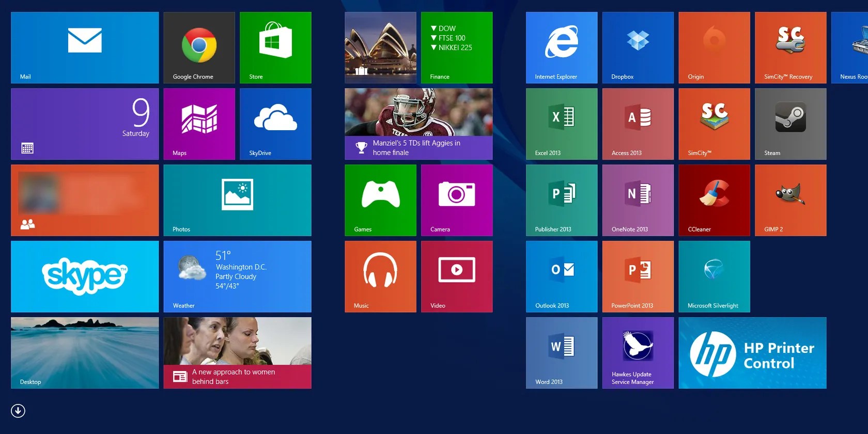Viewport: 868px width, 434px height.
Task: Launch Internet Explorer tile
Action: point(562,48)
